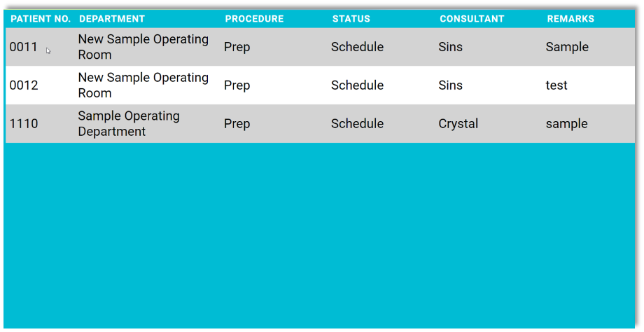Select consultant Sins for patient 0011

pos(450,47)
